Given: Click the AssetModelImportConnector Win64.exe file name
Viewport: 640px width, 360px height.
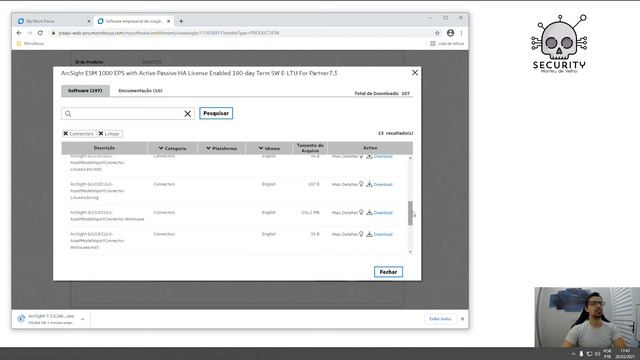Looking at the screenshot, I should pos(107,216).
